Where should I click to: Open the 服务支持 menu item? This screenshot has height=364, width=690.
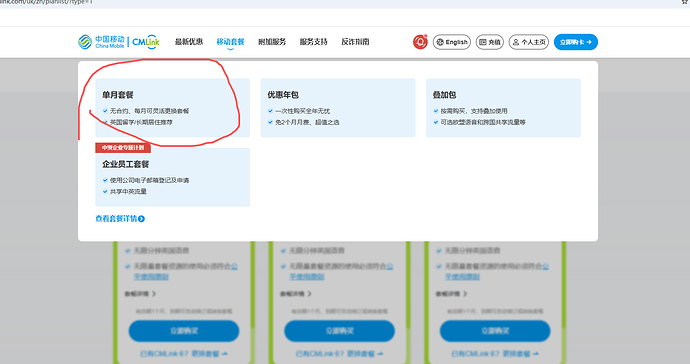pos(313,42)
